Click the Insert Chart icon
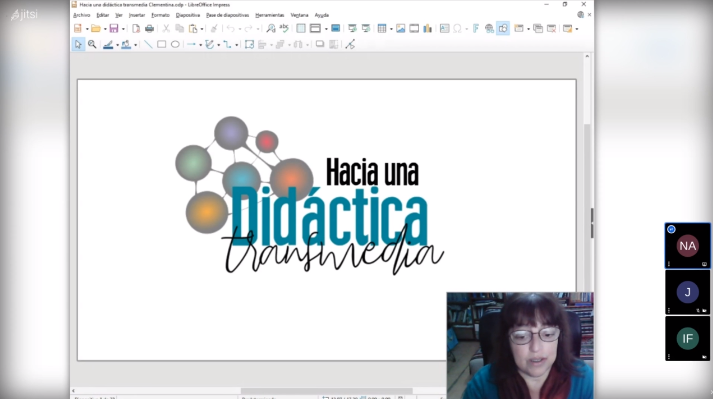 [428, 29]
